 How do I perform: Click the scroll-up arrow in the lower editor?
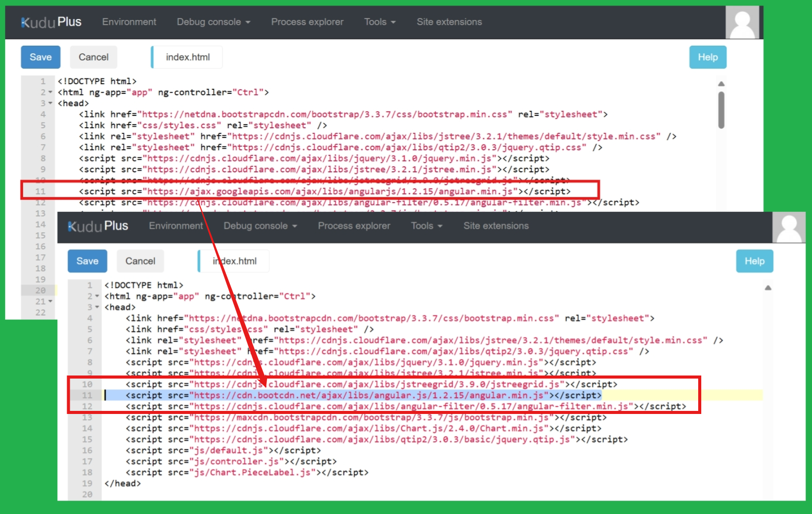point(768,288)
